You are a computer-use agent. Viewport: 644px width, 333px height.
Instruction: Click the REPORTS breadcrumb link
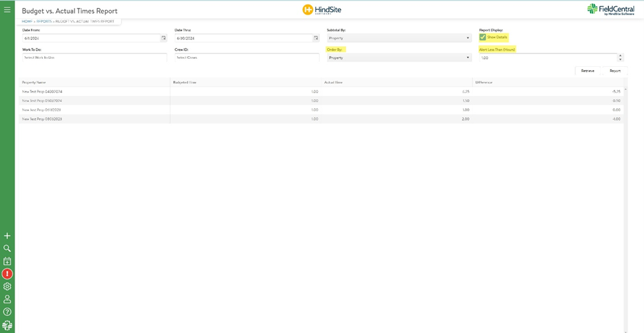44,22
